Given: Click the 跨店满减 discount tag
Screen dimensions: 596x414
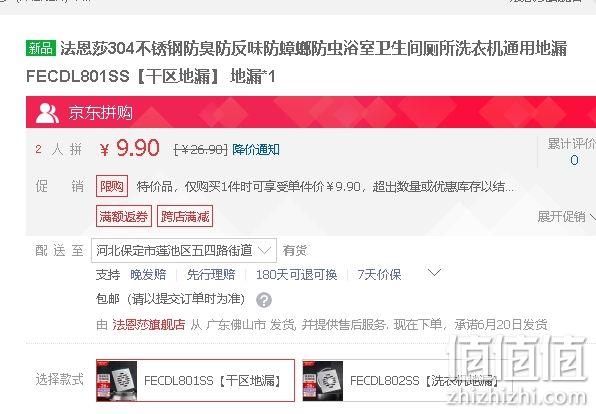Looking at the screenshot, I should (x=185, y=216).
